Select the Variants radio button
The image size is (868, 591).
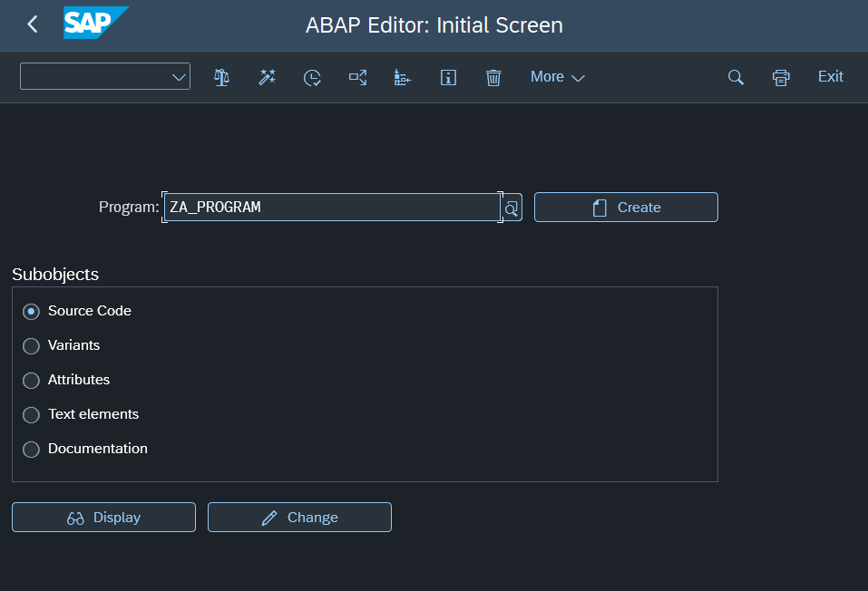tap(30, 345)
